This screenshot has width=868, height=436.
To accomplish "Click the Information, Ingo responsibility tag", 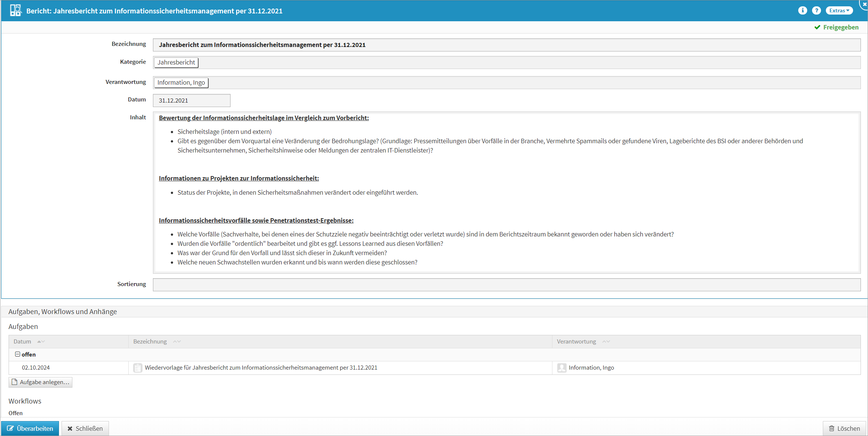I will tap(181, 82).
